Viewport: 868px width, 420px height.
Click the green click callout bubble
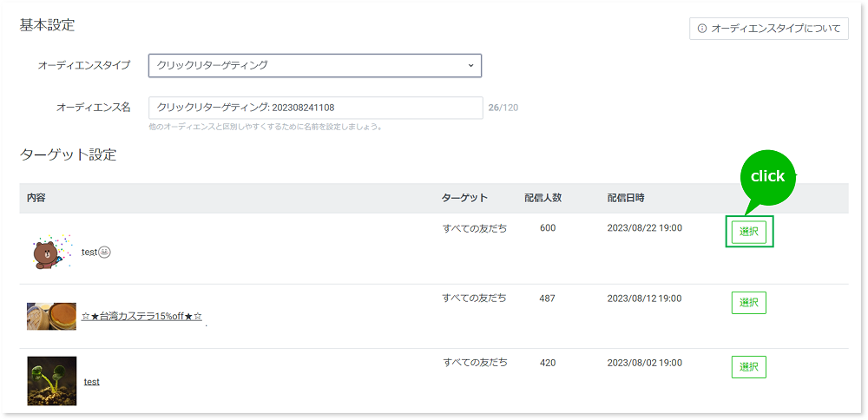(767, 176)
